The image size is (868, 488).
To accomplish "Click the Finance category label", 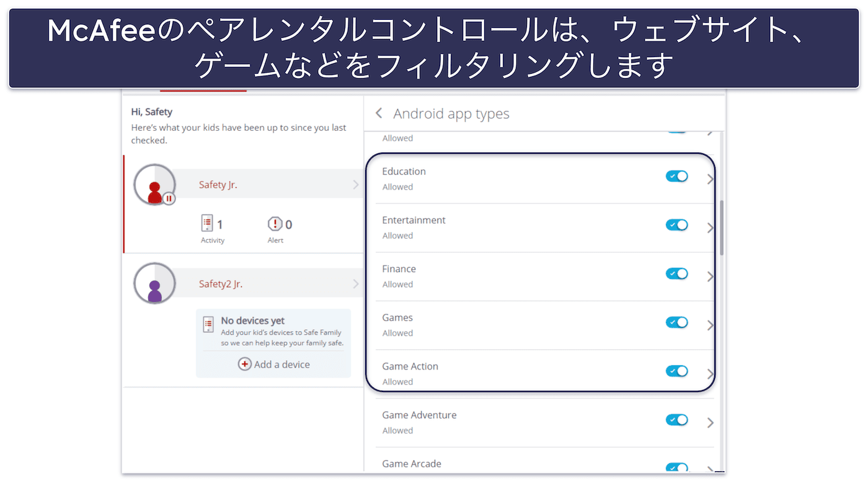I will click(399, 268).
